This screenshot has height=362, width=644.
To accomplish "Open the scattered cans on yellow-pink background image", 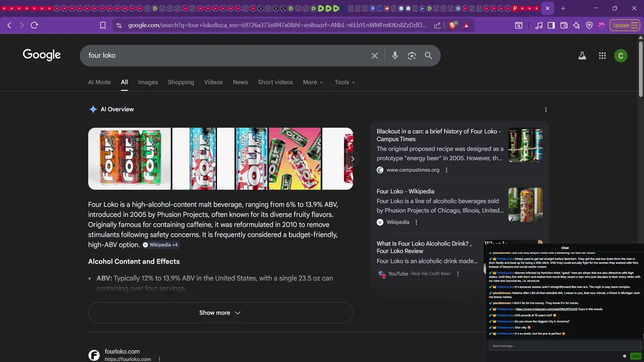I will click(295, 159).
